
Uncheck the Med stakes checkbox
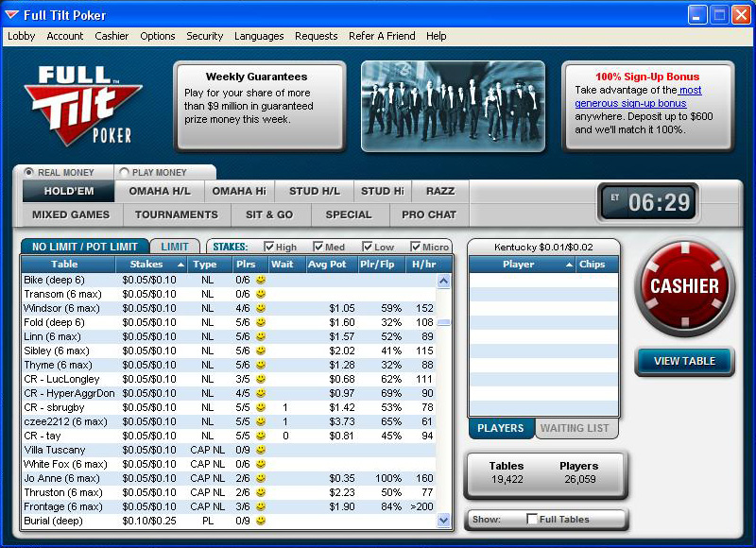318,247
